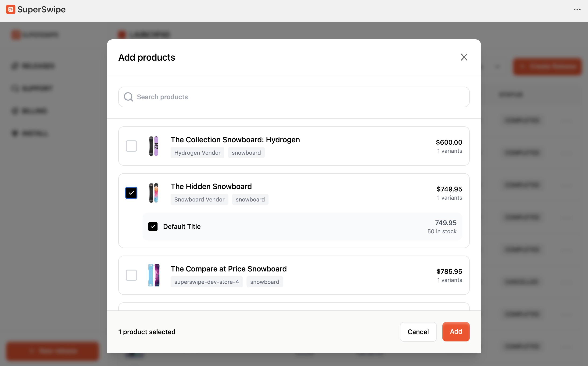Click the Compare at Price Snowboard thumbnail
588x366 pixels.
(x=154, y=275)
